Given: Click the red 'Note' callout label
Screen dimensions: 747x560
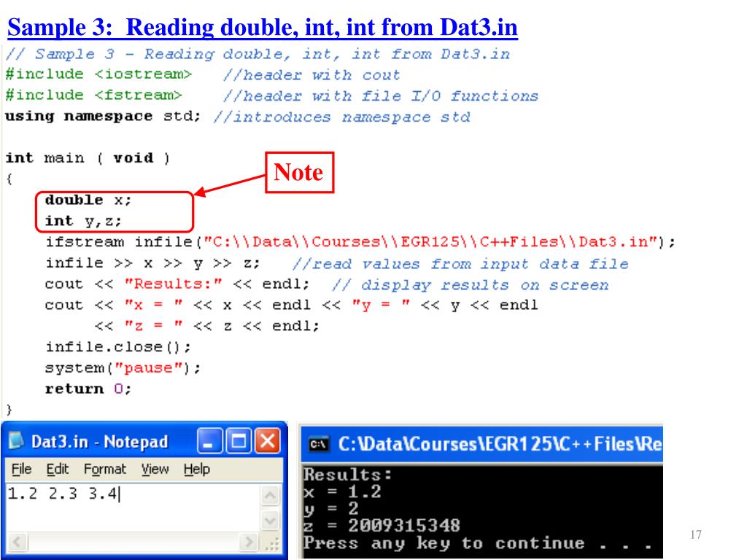Looking at the screenshot, I should [x=299, y=172].
